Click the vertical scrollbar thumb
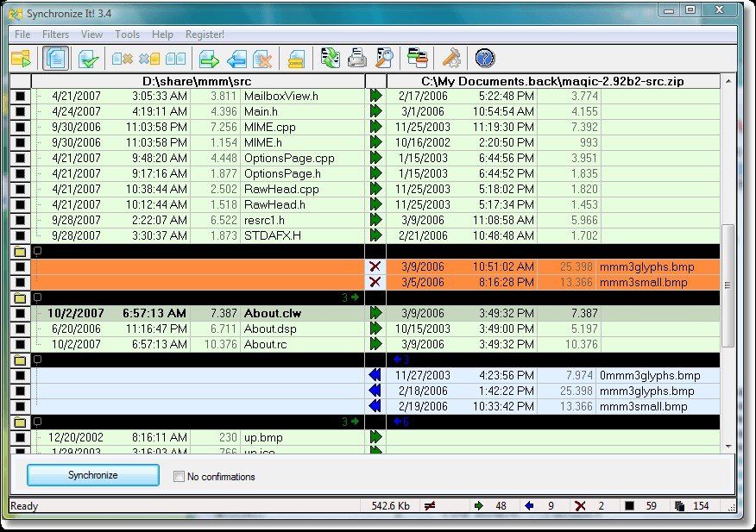Image resolution: width=756 pixels, height=532 pixels. click(x=728, y=285)
